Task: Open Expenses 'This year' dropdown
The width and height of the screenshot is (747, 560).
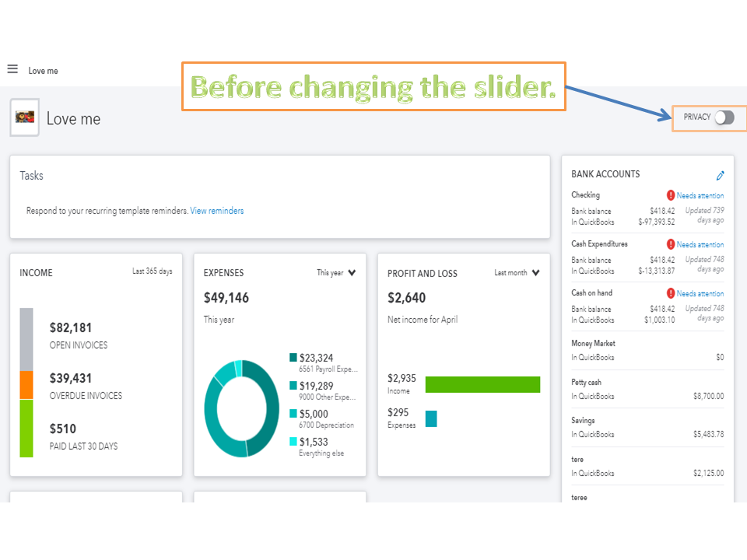Action: click(337, 273)
